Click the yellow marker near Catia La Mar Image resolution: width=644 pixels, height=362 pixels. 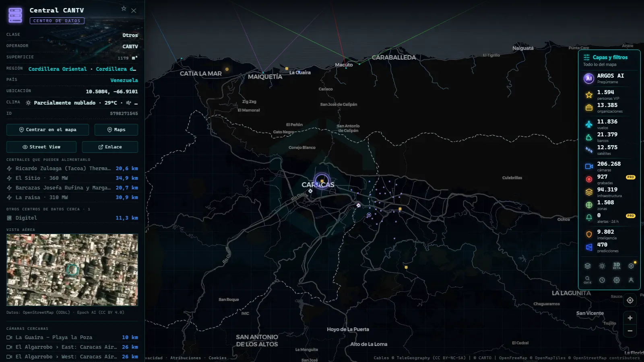(x=227, y=69)
